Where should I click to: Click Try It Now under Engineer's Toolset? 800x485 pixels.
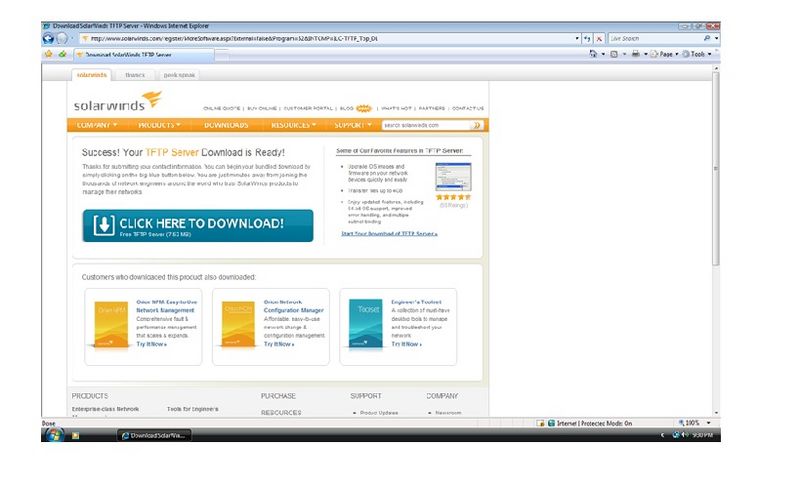(x=406, y=344)
